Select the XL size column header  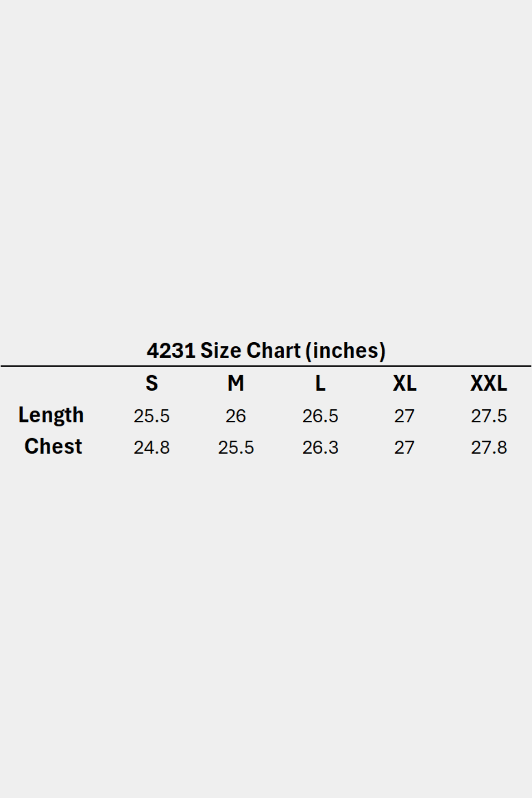coord(404,383)
